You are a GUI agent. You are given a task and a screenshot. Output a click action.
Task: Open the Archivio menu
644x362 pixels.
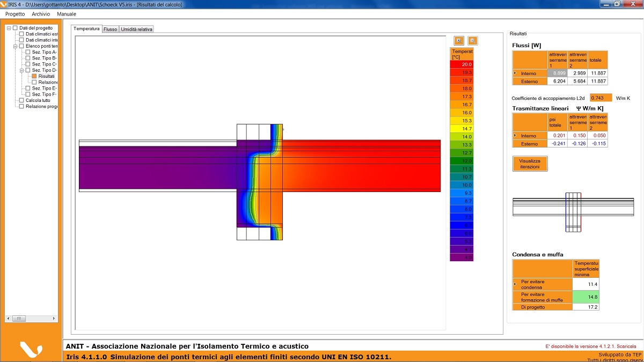(41, 14)
